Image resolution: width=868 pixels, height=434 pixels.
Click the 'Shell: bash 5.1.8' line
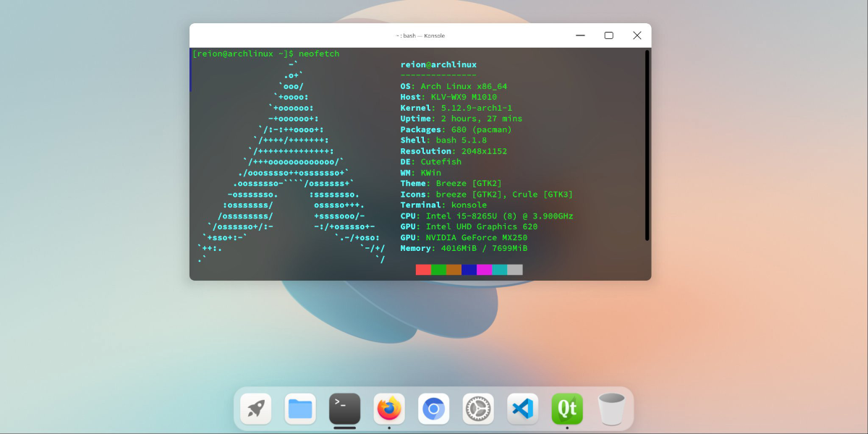click(443, 140)
